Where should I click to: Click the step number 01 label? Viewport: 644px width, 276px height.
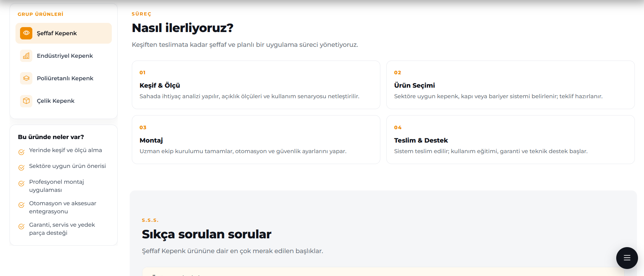click(x=142, y=73)
